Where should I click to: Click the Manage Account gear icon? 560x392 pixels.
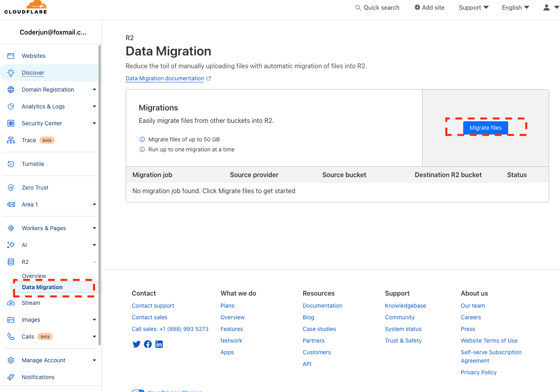click(11, 360)
